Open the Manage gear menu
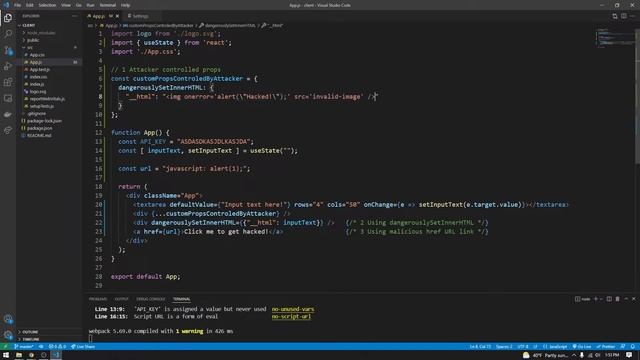This screenshot has width=640, height=360. point(8,335)
